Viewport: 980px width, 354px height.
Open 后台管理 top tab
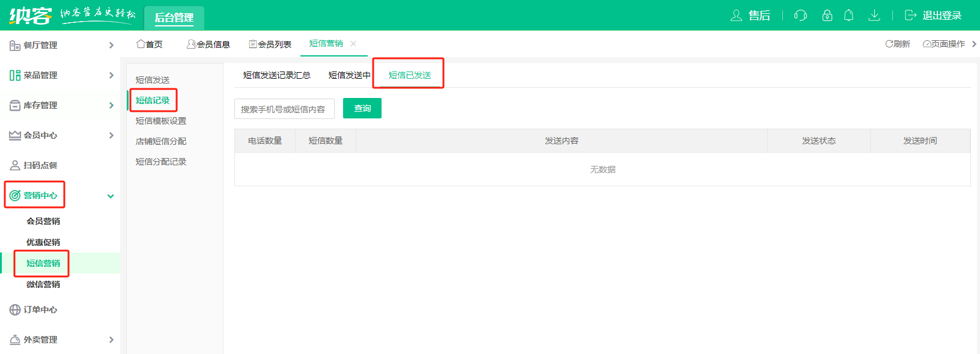pyautogui.click(x=174, y=17)
